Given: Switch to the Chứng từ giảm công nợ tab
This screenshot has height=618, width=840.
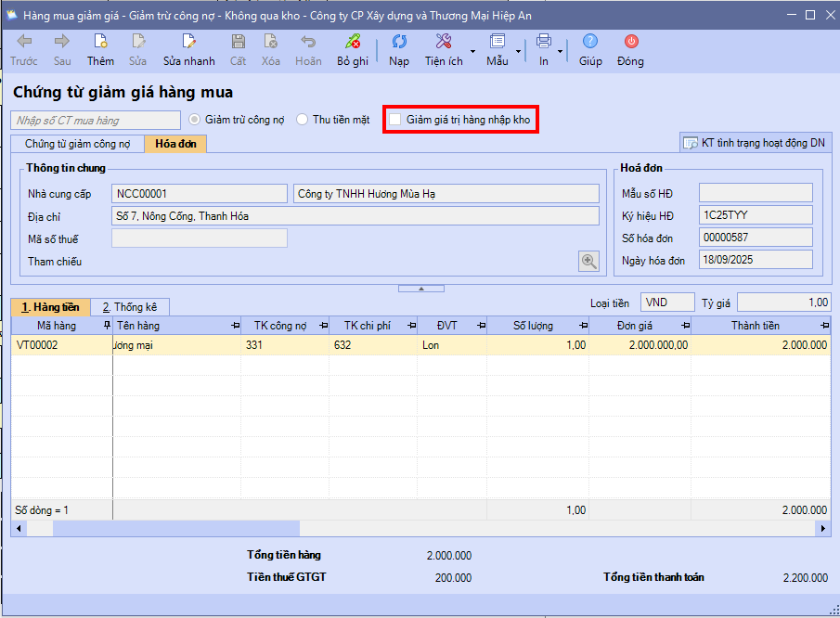Looking at the screenshot, I should [77, 144].
